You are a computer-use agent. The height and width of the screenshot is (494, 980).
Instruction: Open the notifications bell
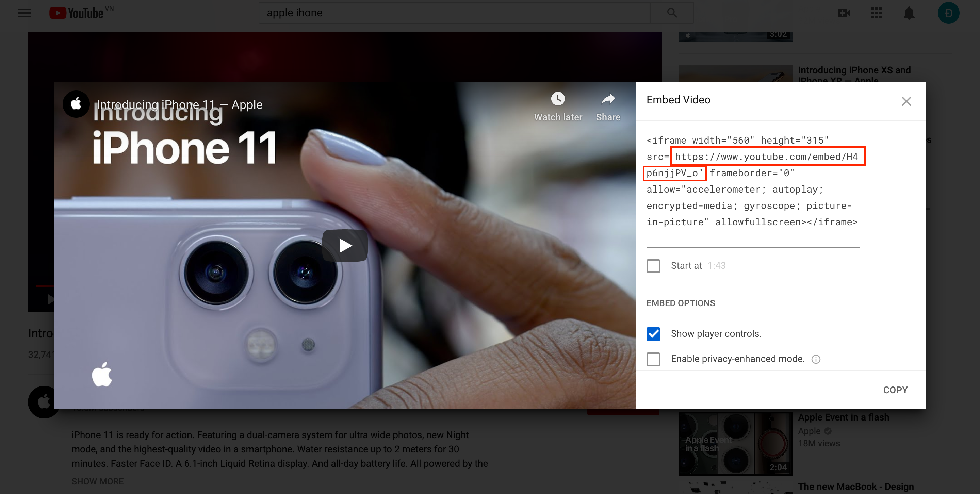(909, 13)
